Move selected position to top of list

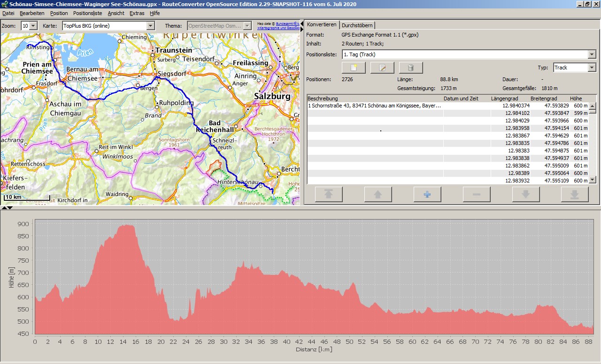click(329, 194)
